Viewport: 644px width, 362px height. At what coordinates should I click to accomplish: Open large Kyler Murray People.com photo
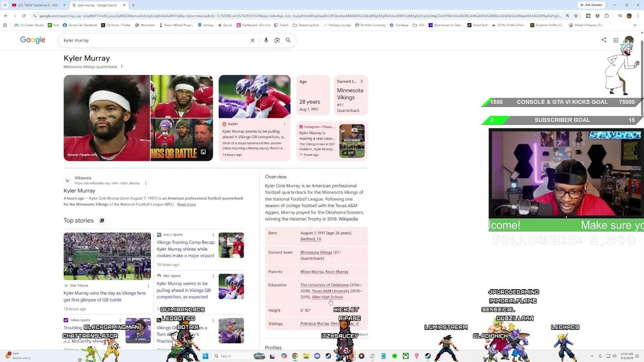pos(107,118)
